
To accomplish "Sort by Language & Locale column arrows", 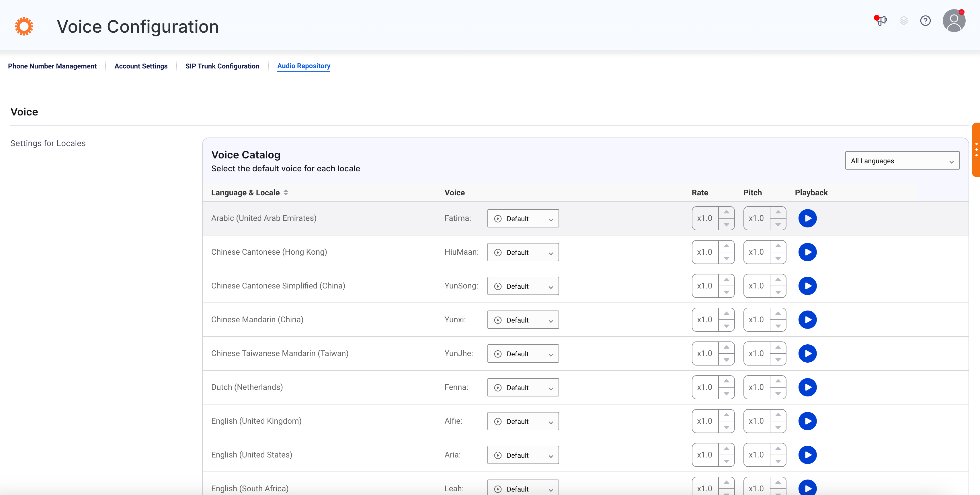I will click(x=286, y=192).
